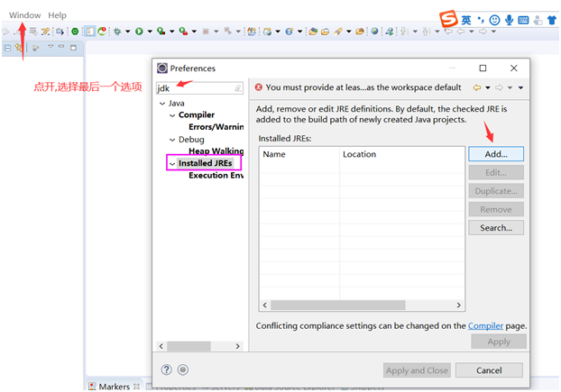Toggle Sogou punctuation mode icon
The height and width of the screenshot is (392, 561).
point(481,20)
